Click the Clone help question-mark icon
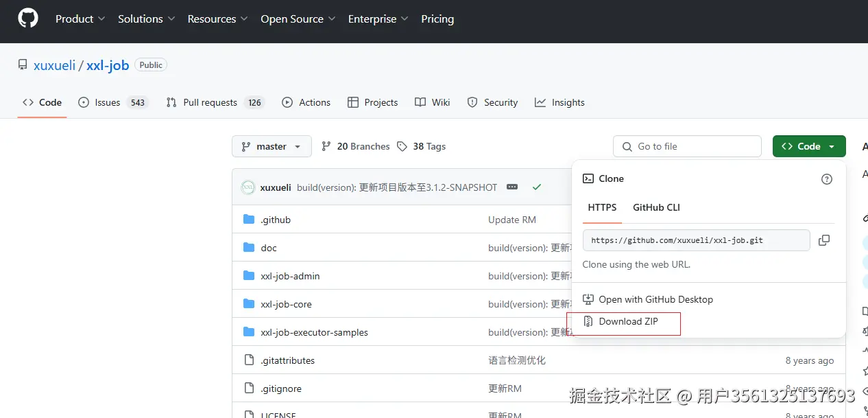The width and height of the screenshot is (868, 418). pos(827,179)
